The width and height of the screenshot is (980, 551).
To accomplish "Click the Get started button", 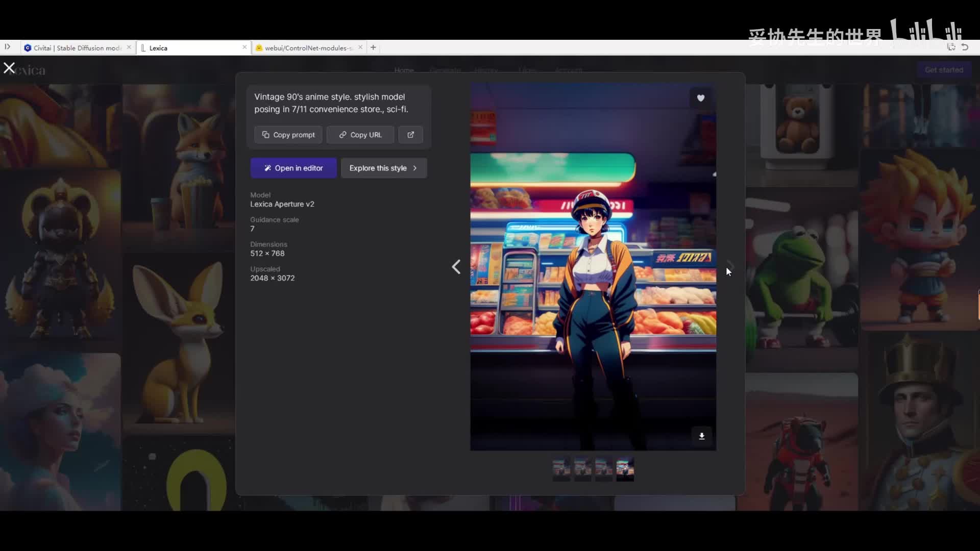I will [x=944, y=70].
